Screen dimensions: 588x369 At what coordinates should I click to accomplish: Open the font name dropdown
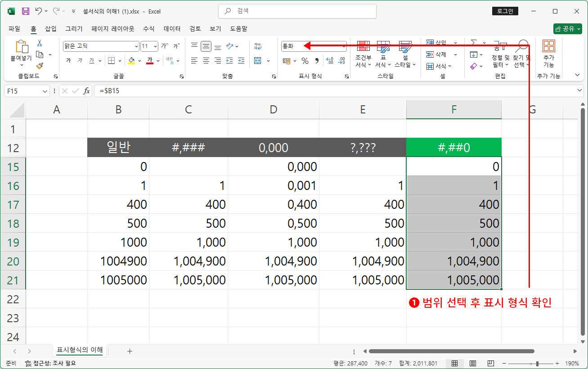point(137,46)
